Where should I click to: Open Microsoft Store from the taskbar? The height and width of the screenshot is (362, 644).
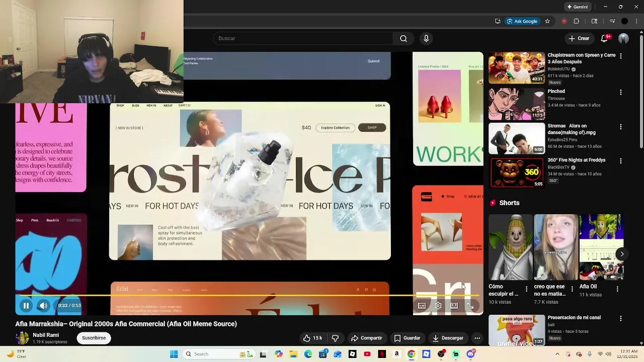(323, 354)
